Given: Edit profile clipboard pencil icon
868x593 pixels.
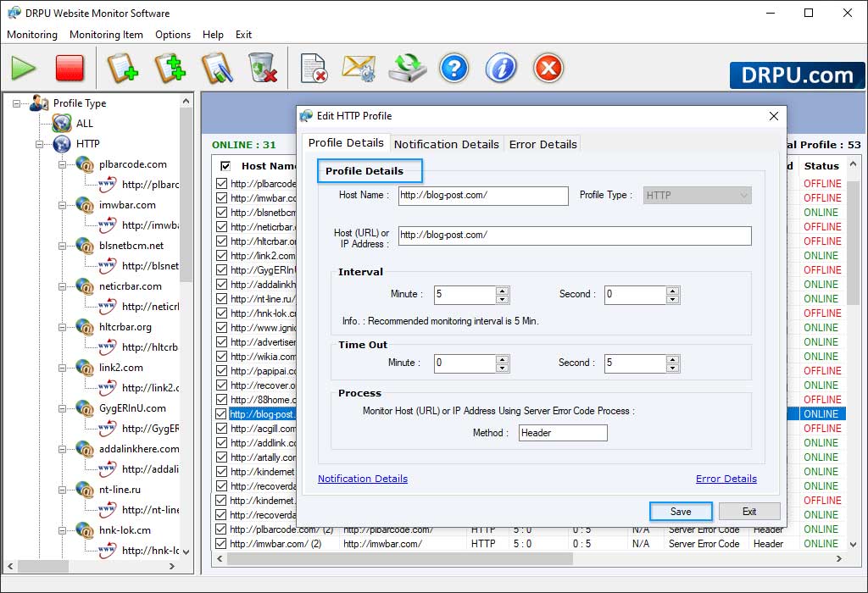Looking at the screenshot, I should [x=217, y=69].
